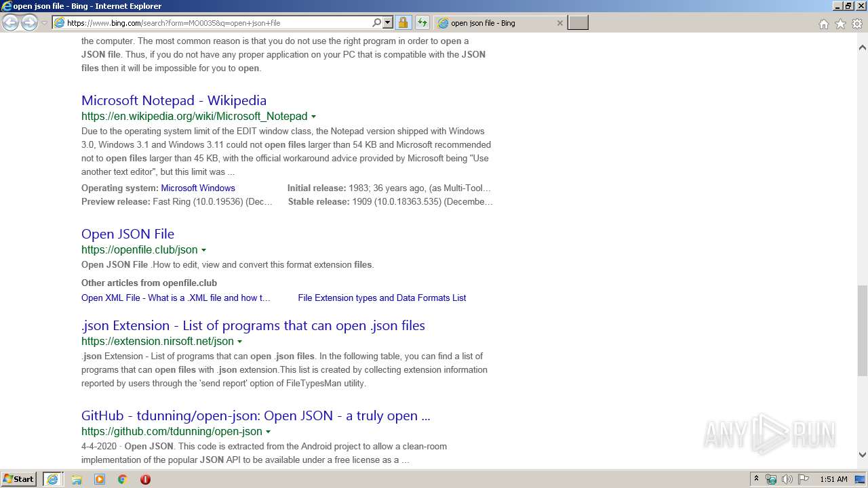Viewport: 868px width, 488px height.
Task: Close the 'open json file - Bing' tab
Action: click(x=559, y=22)
